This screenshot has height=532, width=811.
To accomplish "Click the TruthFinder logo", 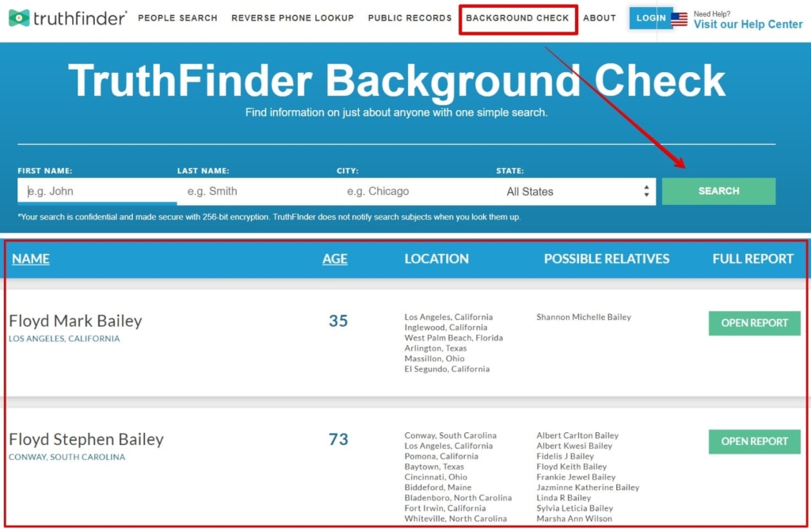I will click(68, 18).
